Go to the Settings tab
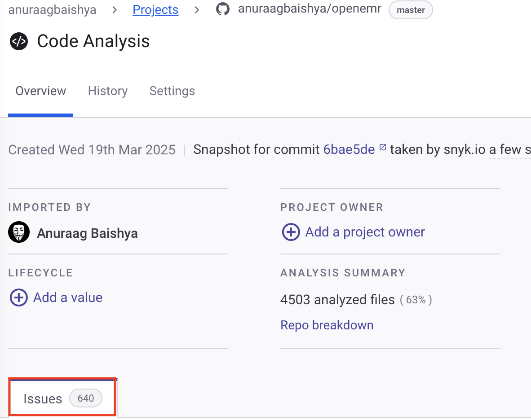The image size is (531, 420). 172,91
